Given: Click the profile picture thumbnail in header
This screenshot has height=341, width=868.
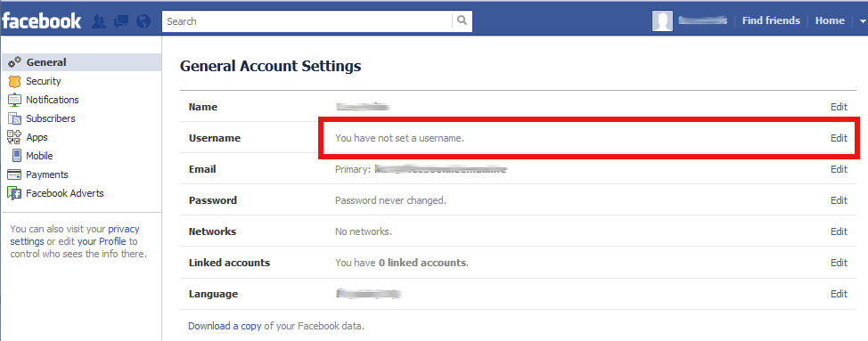Looking at the screenshot, I should coord(663,21).
